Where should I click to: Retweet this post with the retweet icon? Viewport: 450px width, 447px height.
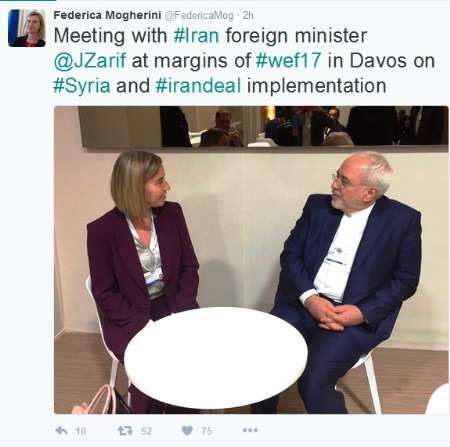point(126,431)
